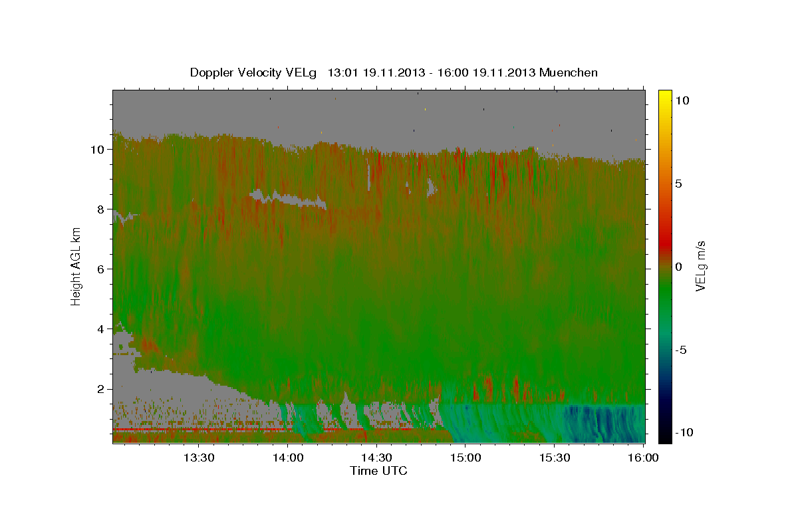798x532 pixels.
Task: Click the red section of the colorbar
Action: point(665,243)
